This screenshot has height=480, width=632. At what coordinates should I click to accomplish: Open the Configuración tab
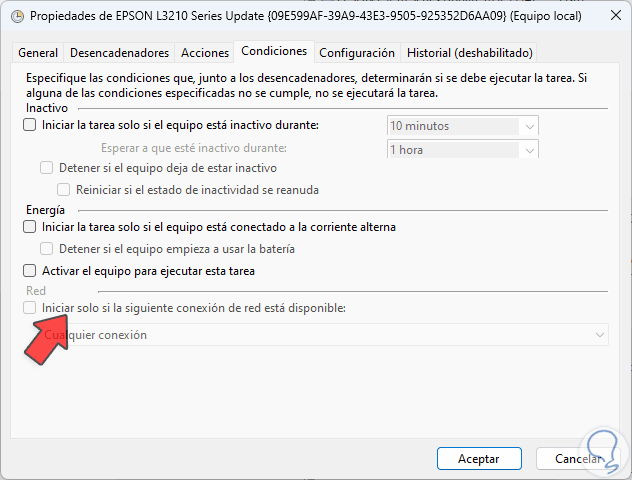[x=358, y=53]
